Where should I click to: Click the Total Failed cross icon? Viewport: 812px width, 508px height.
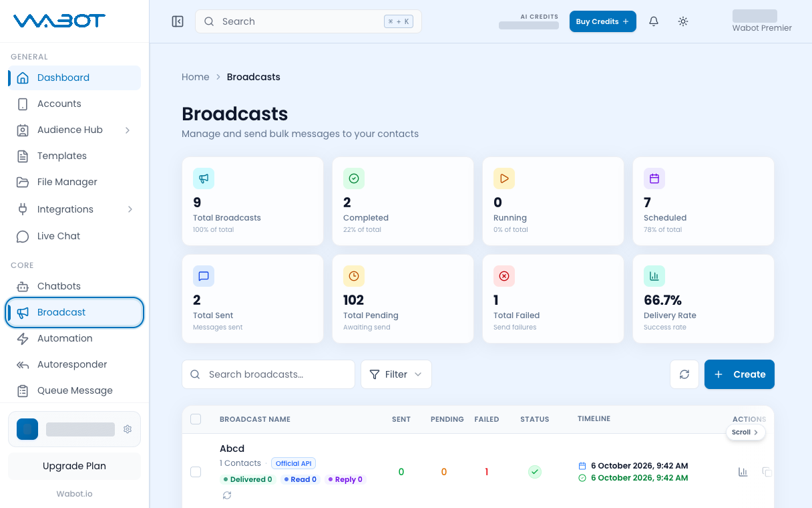coord(504,276)
